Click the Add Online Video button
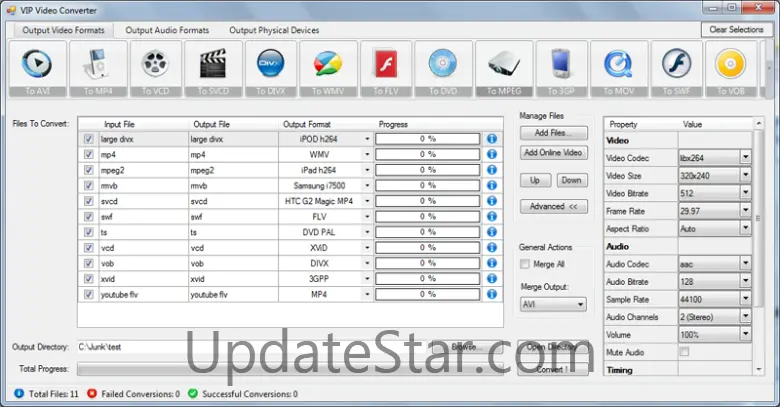 (x=554, y=153)
